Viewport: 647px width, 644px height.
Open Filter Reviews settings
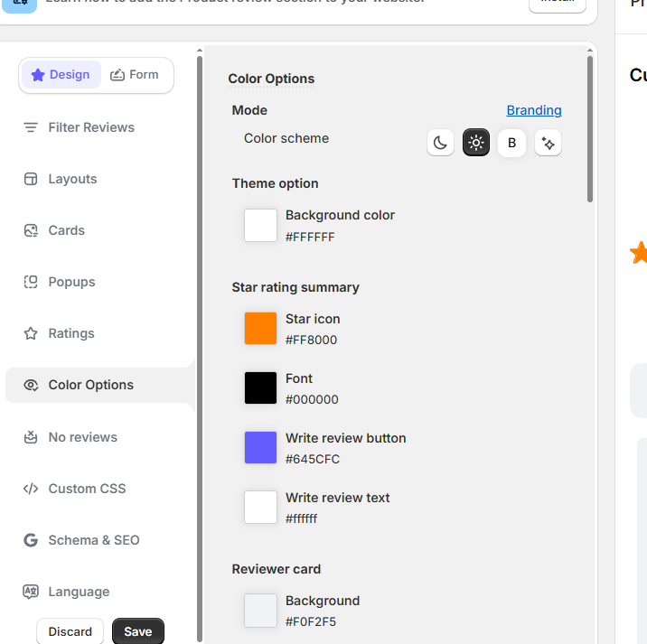click(90, 127)
